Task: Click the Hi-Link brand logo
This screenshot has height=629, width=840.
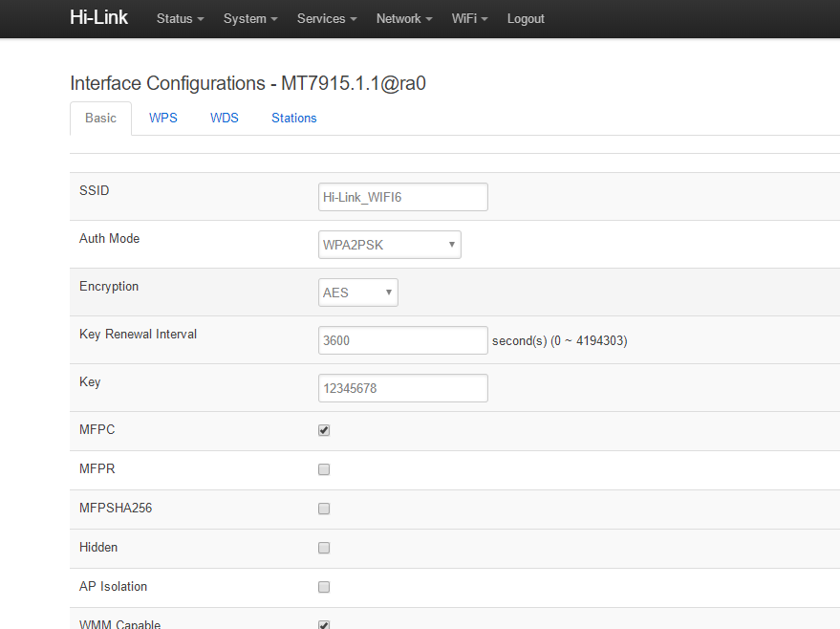Action: [x=98, y=18]
